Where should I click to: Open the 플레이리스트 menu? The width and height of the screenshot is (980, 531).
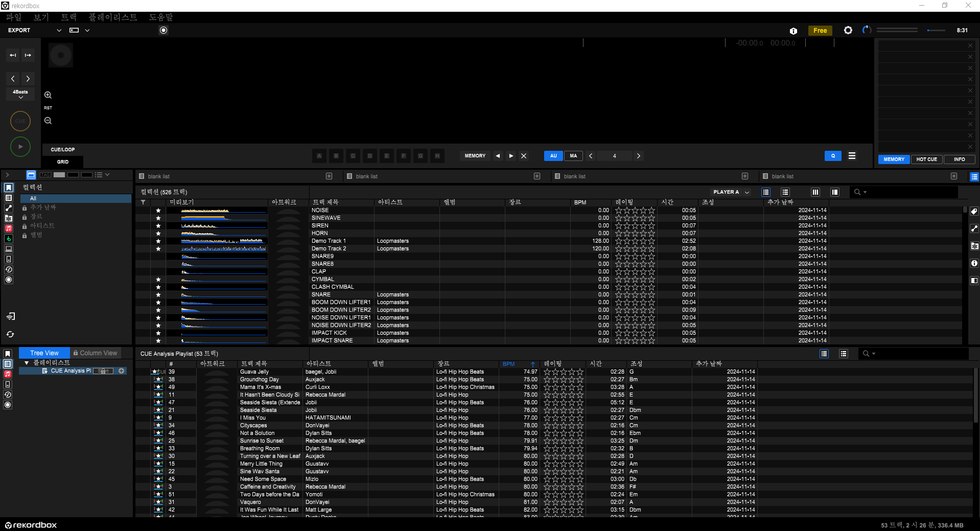click(x=113, y=17)
